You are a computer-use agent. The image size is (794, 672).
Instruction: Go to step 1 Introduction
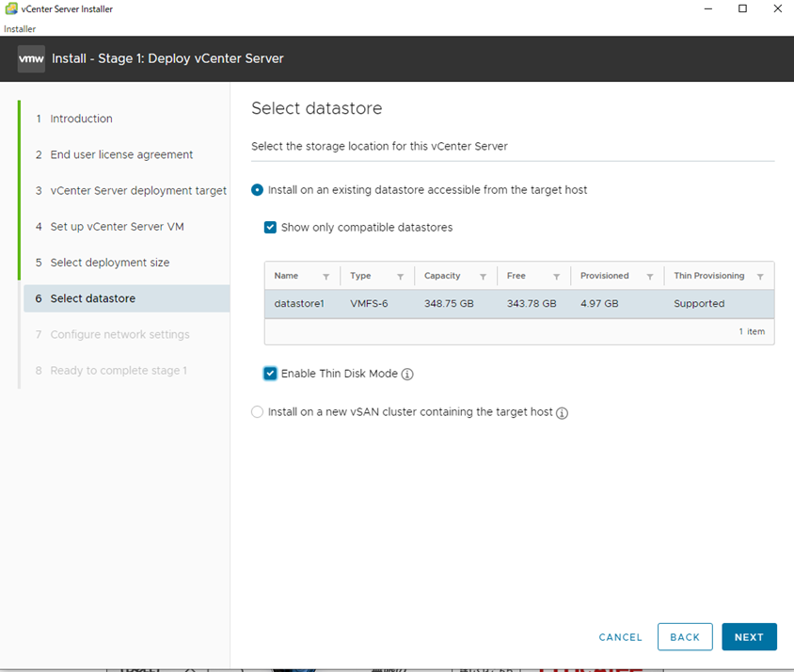pos(81,119)
